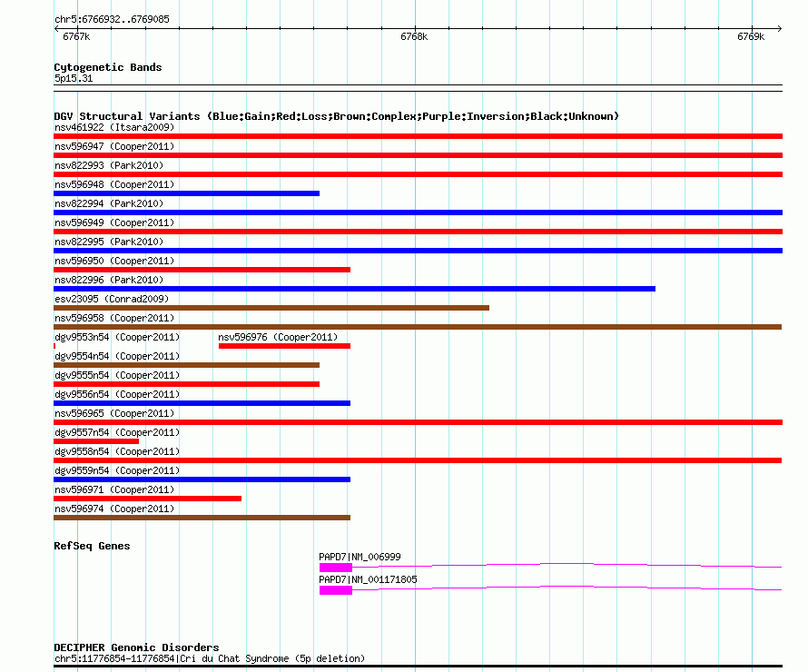Select the nsv822994 (Park2010) label

pyautogui.click(x=109, y=203)
